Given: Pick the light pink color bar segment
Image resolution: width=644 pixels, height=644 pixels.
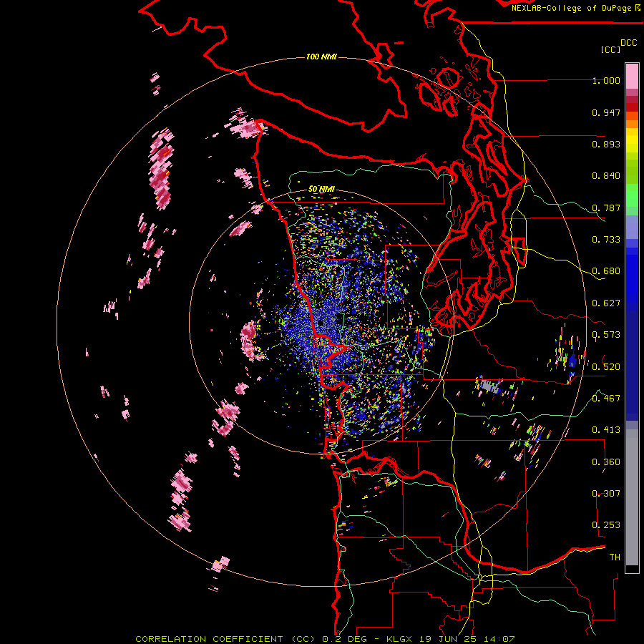Looking at the screenshot, I should (632, 76).
